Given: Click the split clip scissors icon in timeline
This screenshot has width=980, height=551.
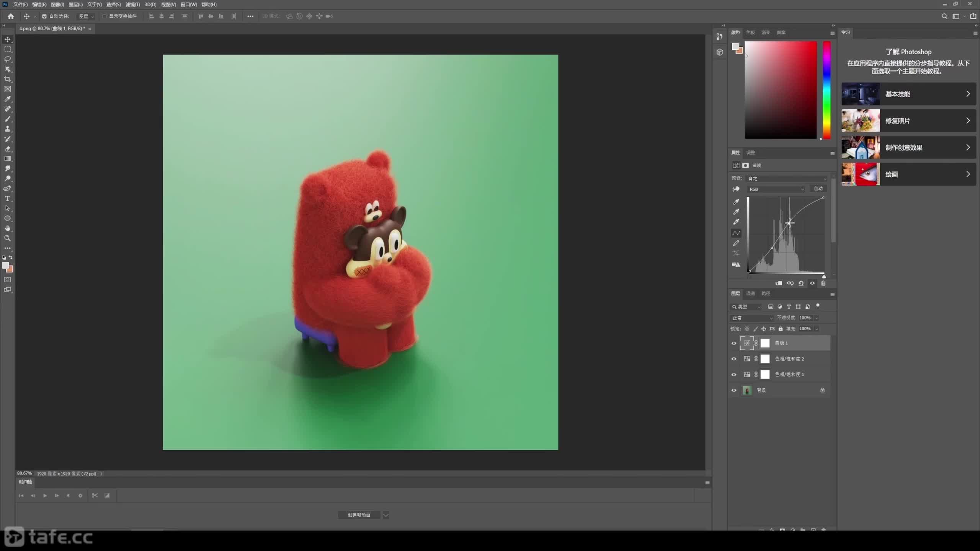Looking at the screenshot, I should (95, 496).
